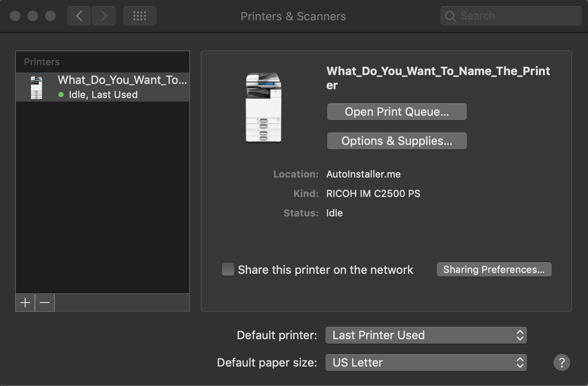
Task: Open help with question mark button
Action: [x=561, y=363]
